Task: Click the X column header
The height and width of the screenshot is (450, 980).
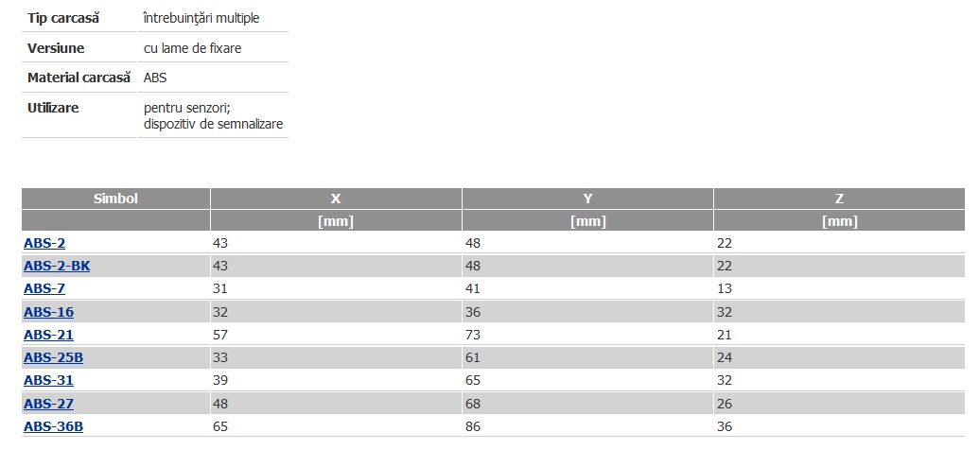Action: pyautogui.click(x=336, y=199)
